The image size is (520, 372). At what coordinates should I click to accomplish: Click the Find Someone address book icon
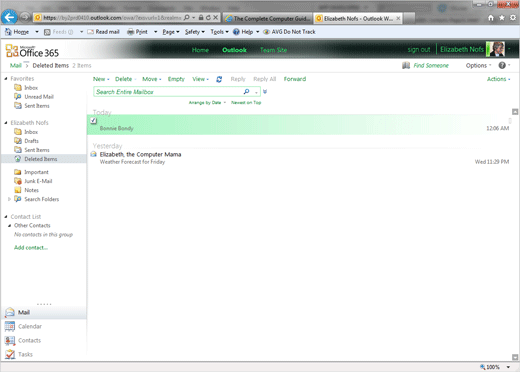point(406,65)
